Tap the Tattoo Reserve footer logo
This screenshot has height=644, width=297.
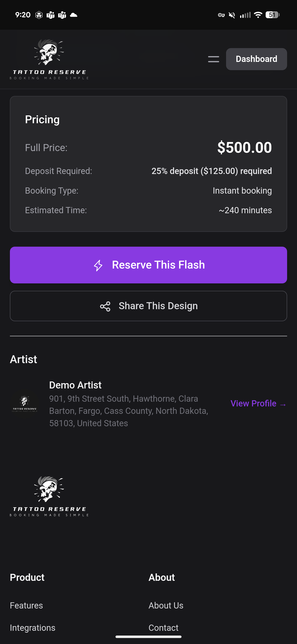click(x=49, y=496)
